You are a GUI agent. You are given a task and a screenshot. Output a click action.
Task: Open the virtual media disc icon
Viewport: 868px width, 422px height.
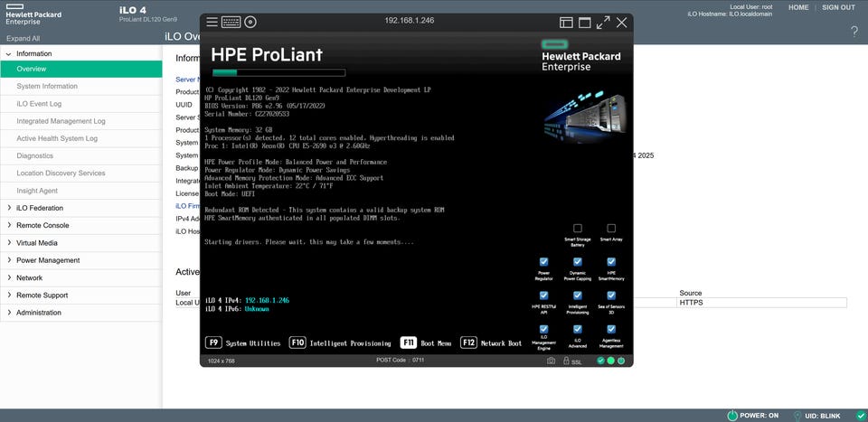tap(250, 22)
